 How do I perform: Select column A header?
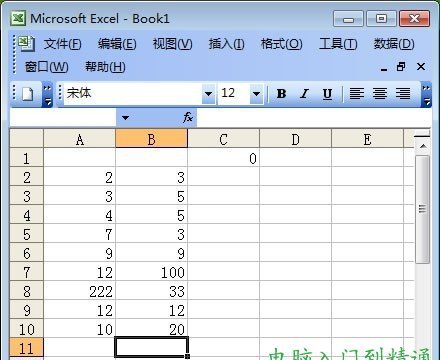80,139
